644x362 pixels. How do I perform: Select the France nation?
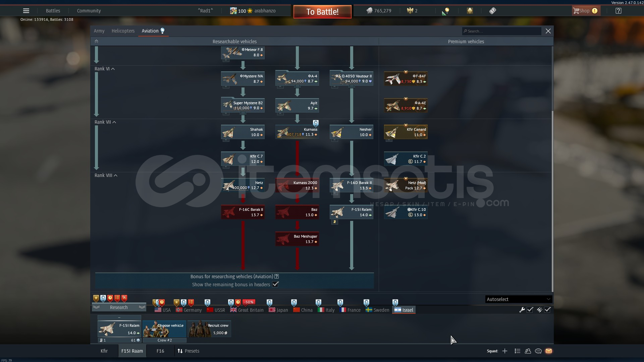350,310
